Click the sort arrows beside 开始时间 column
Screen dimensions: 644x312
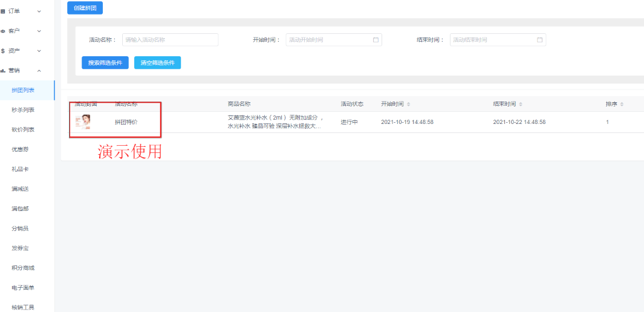coord(408,105)
